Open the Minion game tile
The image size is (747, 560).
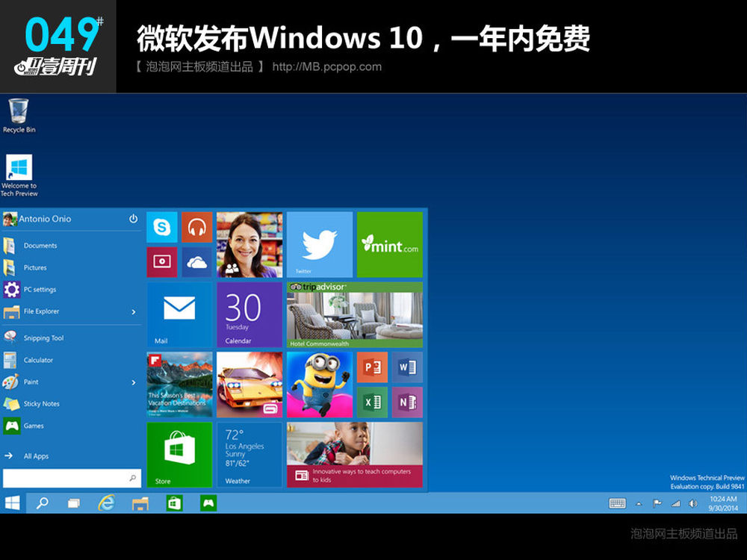pos(320,385)
